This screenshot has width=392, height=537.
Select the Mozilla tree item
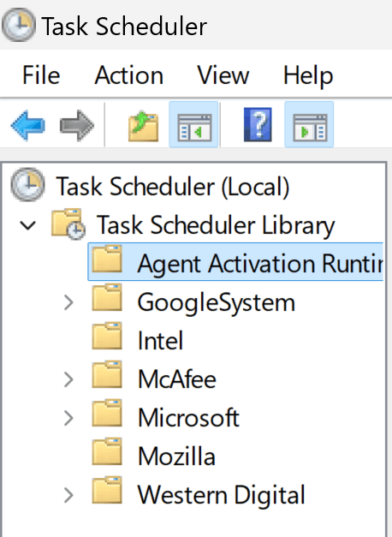click(x=176, y=456)
